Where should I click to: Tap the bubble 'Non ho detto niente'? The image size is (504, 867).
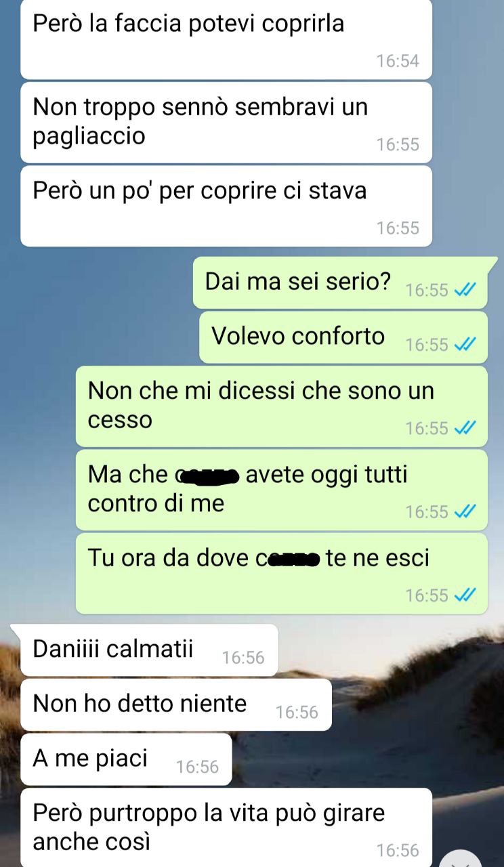[x=176, y=704]
